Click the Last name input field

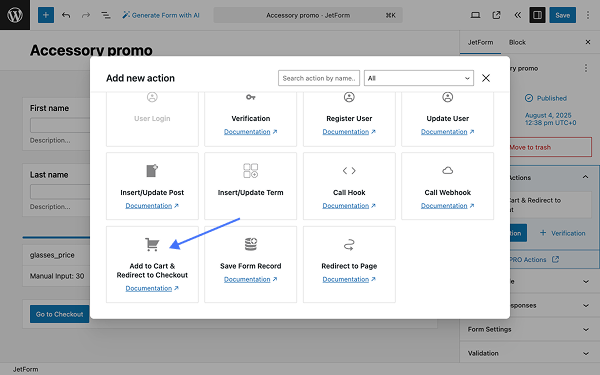[x=60, y=191]
